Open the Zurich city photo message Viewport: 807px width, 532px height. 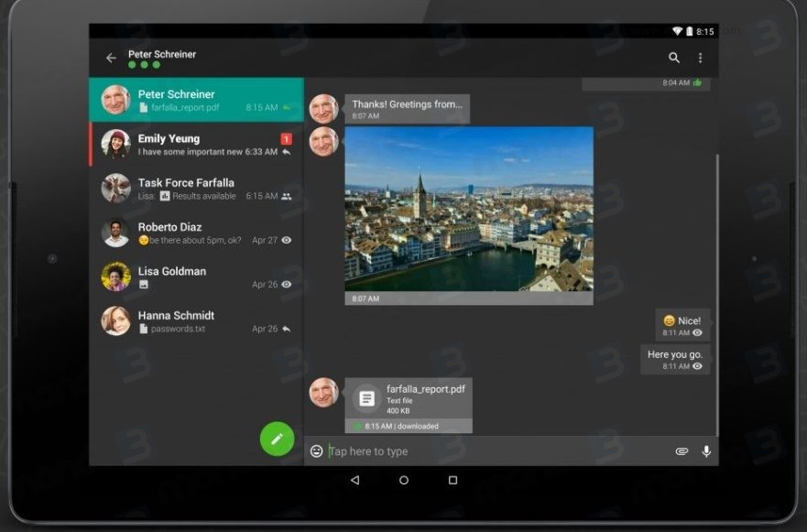469,209
